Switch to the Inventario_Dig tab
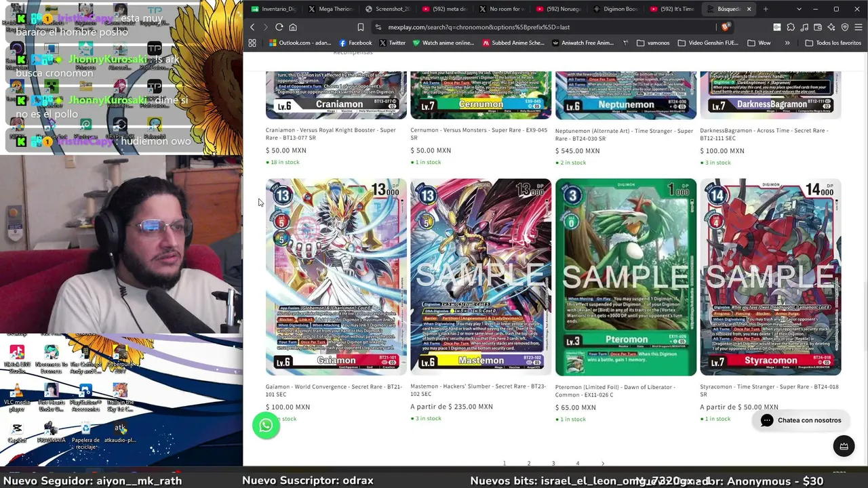Image resolution: width=868 pixels, height=488 pixels. pos(273,9)
